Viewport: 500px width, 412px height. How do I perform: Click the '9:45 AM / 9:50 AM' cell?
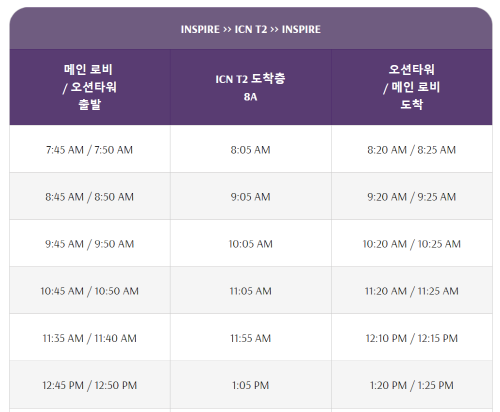[90, 243]
